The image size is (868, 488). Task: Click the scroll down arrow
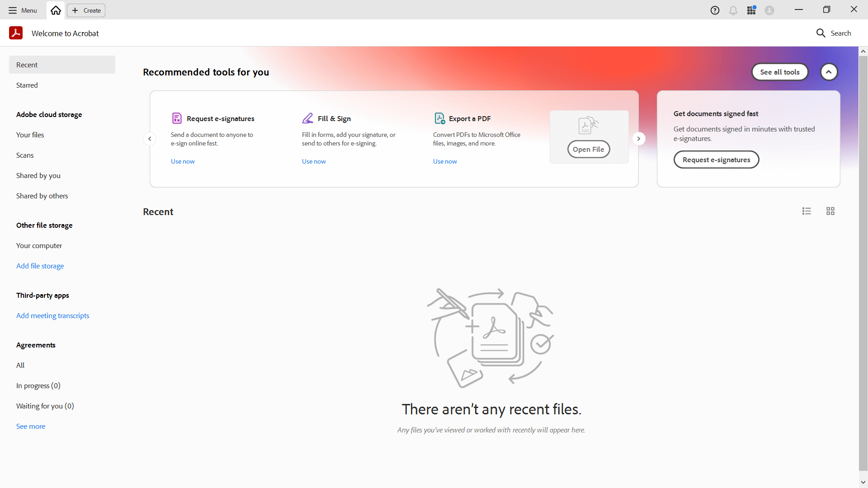pyautogui.click(x=863, y=482)
